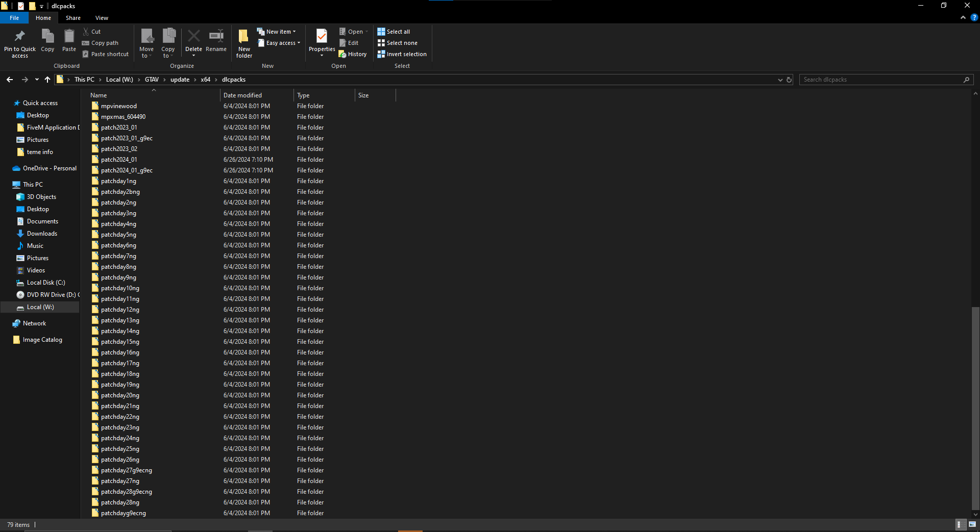Expand the address bar history dropdown
The width and height of the screenshot is (980, 532).
click(780, 80)
